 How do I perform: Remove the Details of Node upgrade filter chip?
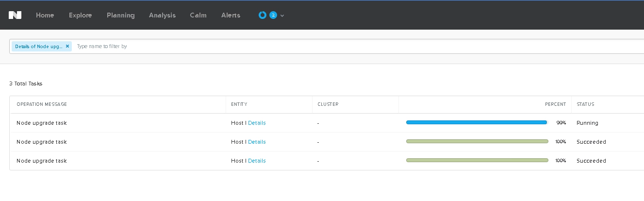(67, 46)
